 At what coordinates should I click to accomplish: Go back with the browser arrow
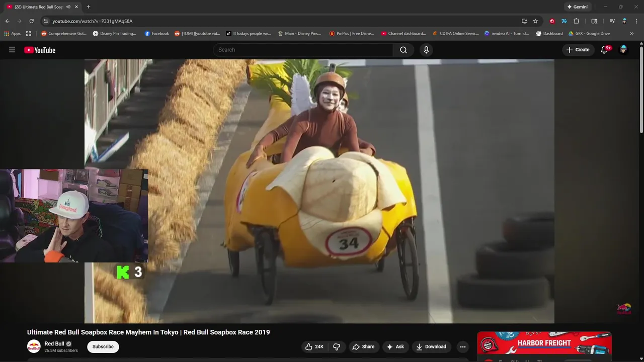(7, 21)
